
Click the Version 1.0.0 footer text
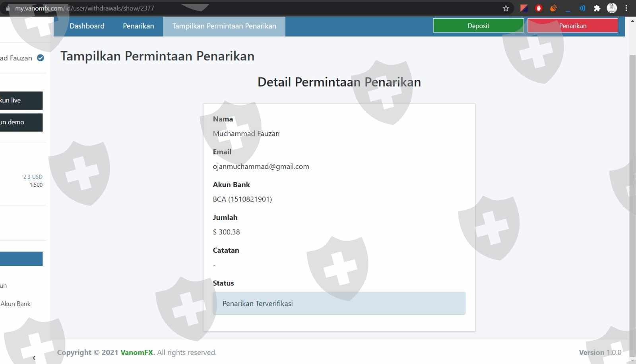pos(600,352)
